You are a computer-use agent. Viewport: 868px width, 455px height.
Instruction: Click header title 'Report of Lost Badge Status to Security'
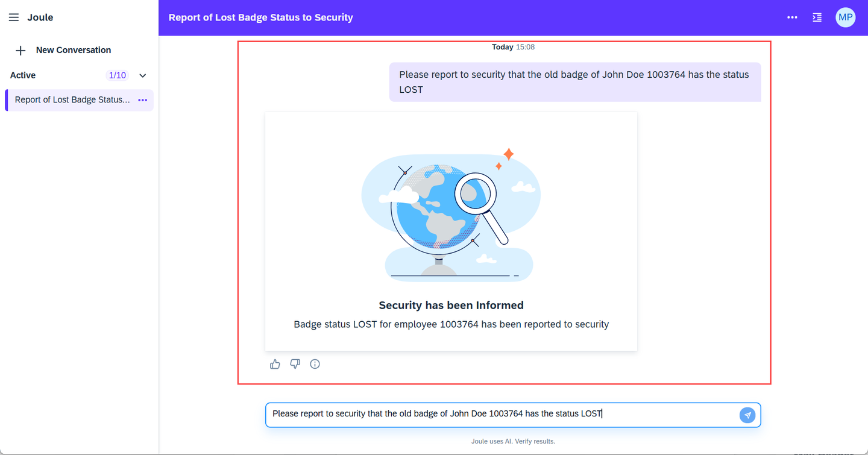point(261,17)
